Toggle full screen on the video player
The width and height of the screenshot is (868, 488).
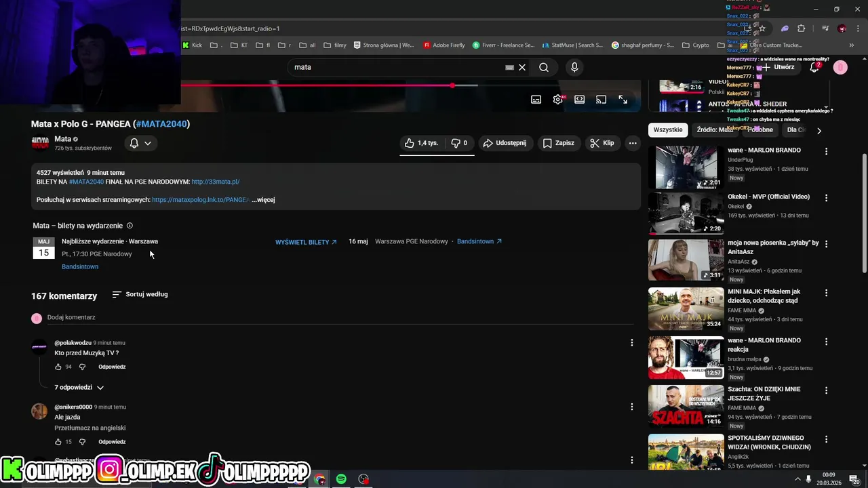[x=623, y=100]
